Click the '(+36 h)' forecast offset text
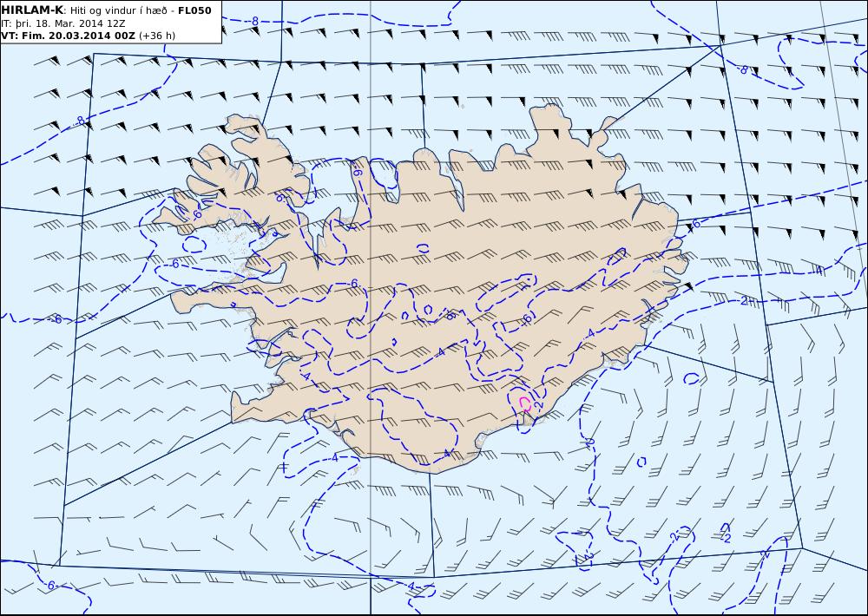Image resolution: width=868 pixels, height=616 pixels. [x=157, y=36]
